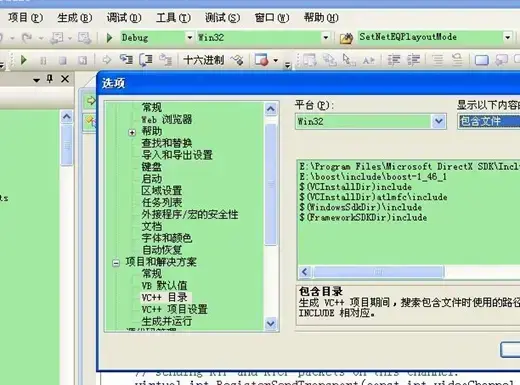Open the 生成(B) menu
The image size is (520, 385).
coord(75,18)
